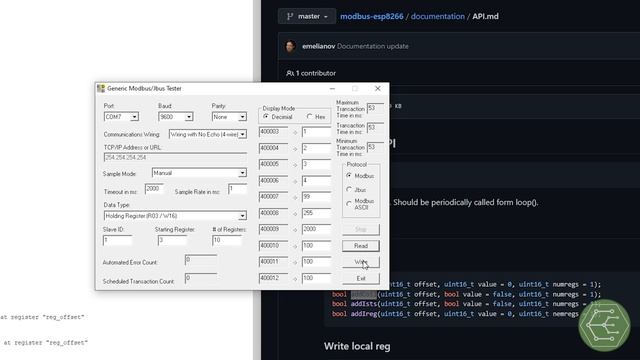Click the Minimum Transaction Time field
Screen dimensions: 640x360
(375, 147)
